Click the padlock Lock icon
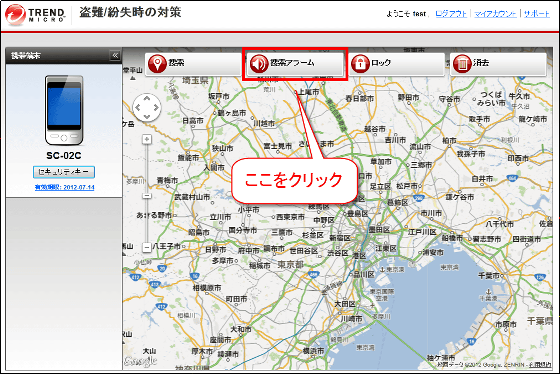Viewport: 560px width, 374px height. coord(360,64)
